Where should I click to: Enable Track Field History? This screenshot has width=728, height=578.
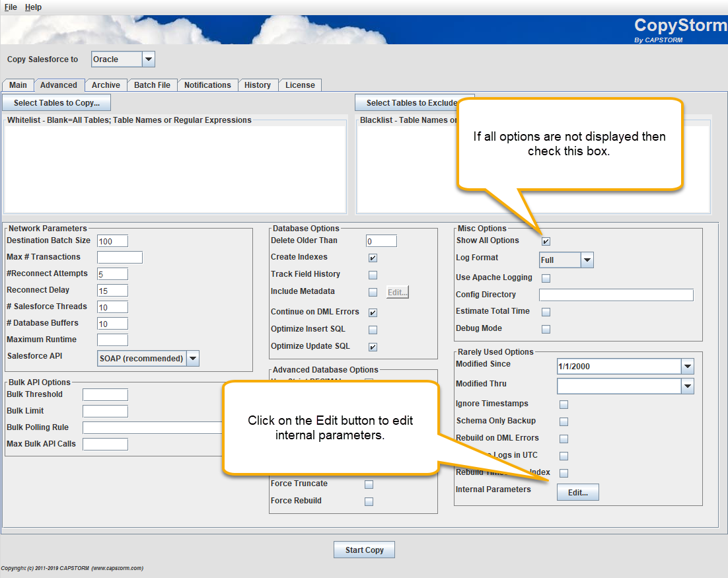coord(373,275)
